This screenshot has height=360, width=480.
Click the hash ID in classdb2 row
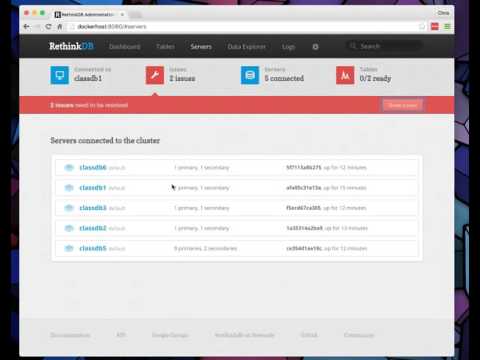point(304,228)
